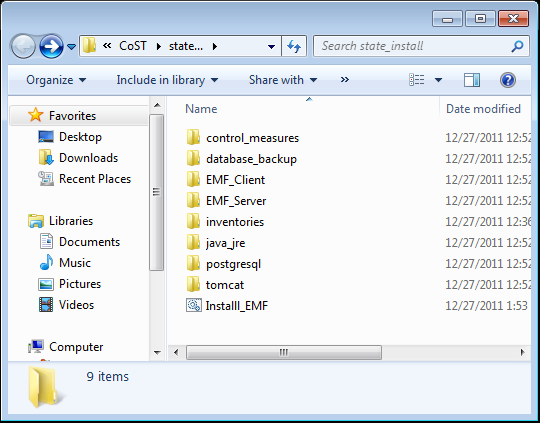Click the Computer icon in sidebar
The height and width of the screenshot is (423, 540).
pos(36,347)
